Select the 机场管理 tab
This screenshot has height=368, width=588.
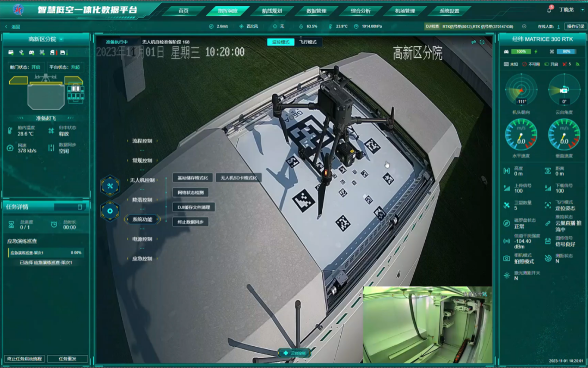click(x=405, y=11)
